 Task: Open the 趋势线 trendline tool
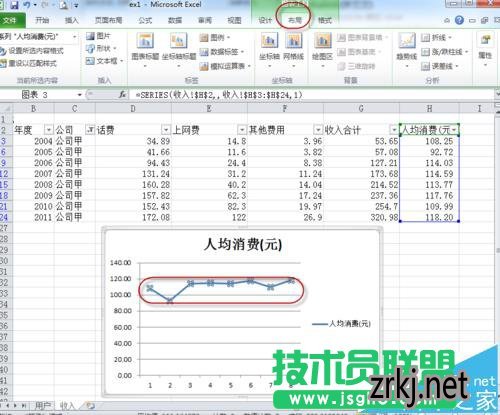pos(407,49)
